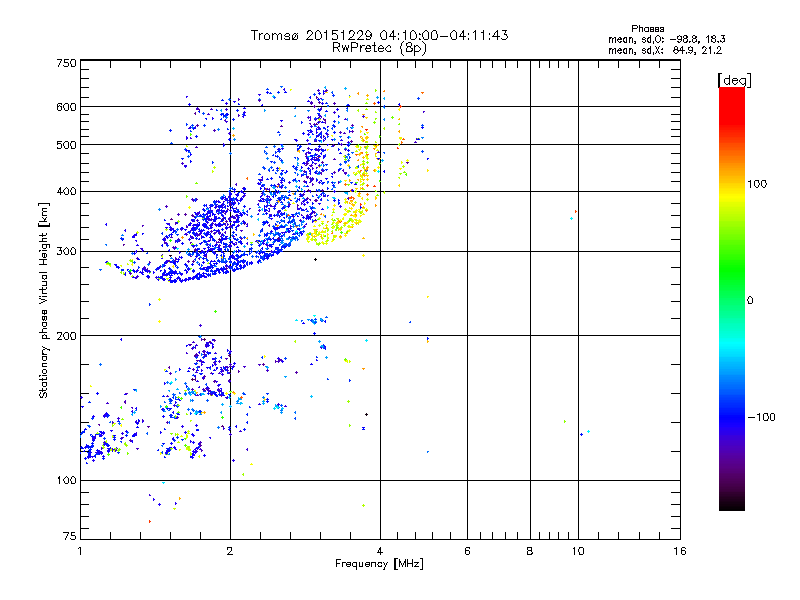Screen dimensions: 800x600
Task: Click the 'Stationary phase Virtual Height [km]' axis label
Action: (x=44, y=301)
